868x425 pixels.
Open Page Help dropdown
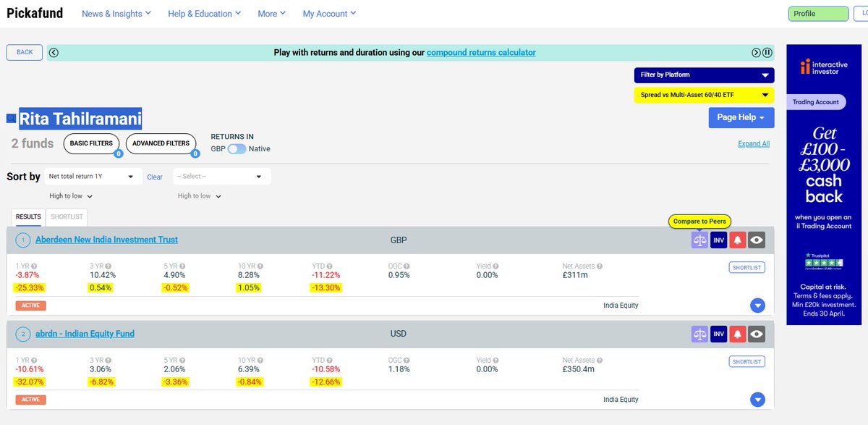pyautogui.click(x=741, y=117)
